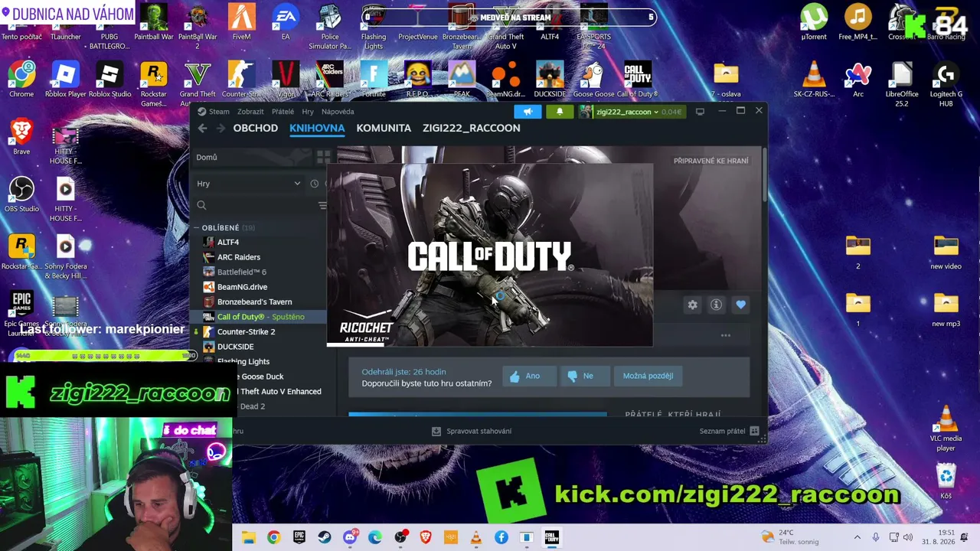Open the Nápověda menu
Viewport: 980px width, 551px height.
(x=338, y=112)
